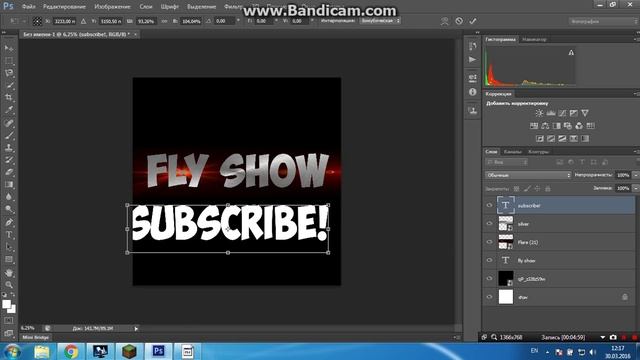Open the interpolation dropdown in options bar
The image size is (640, 360).
click(380, 20)
